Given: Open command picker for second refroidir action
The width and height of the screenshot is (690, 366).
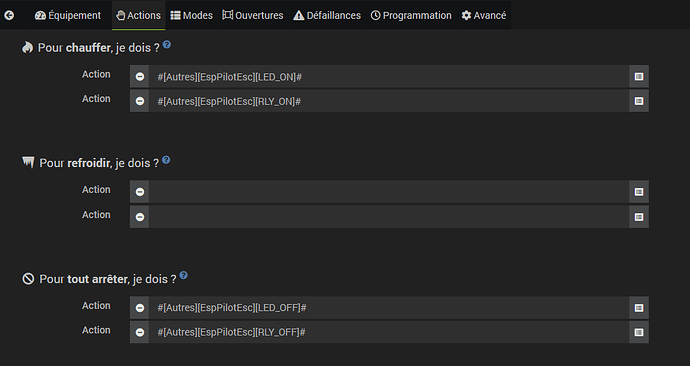Looking at the screenshot, I should (639, 217).
